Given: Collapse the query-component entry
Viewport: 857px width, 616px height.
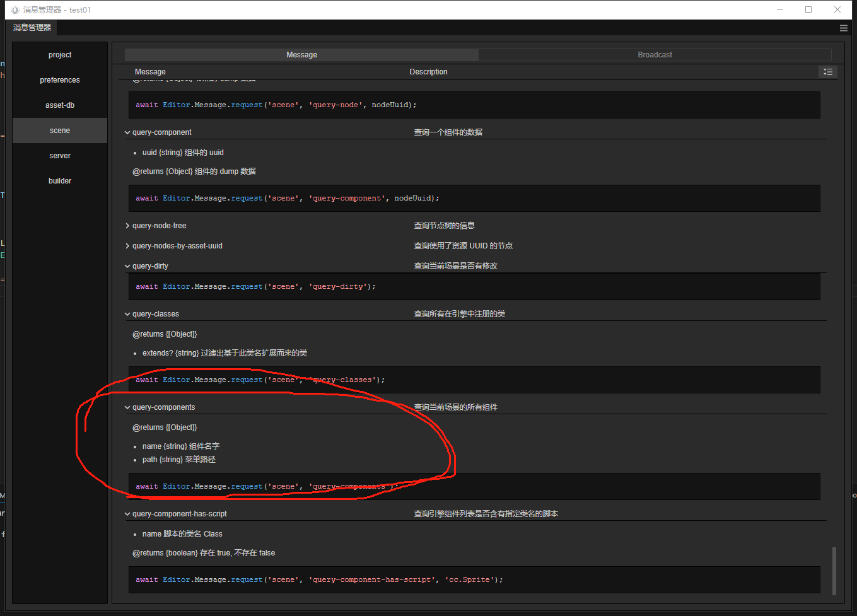Looking at the screenshot, I should coord(127,132).
